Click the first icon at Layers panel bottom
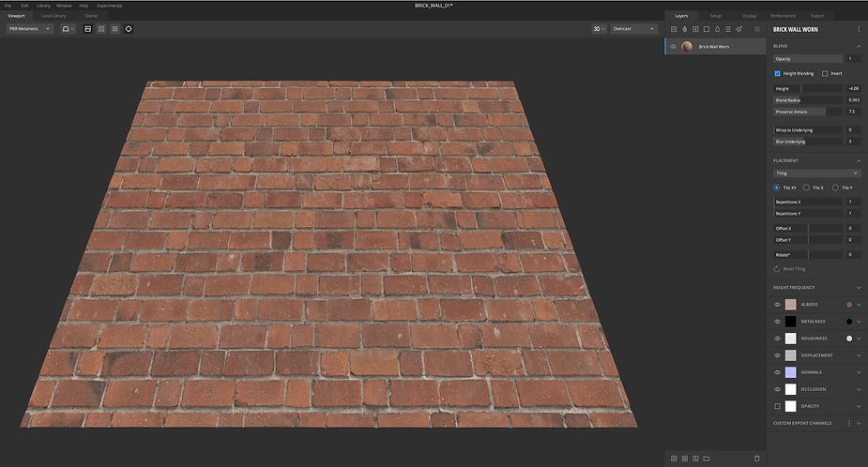The width and height of the screenshot is (868, 467). point(674,459)
